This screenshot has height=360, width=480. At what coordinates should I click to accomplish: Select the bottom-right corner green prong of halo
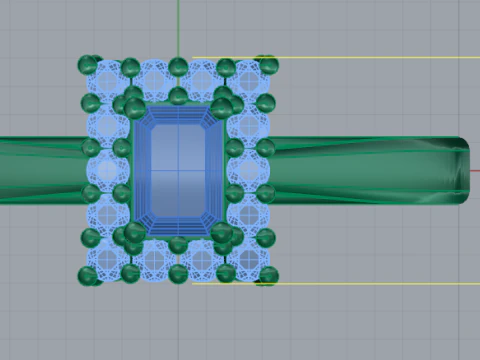tap(269, 276)
